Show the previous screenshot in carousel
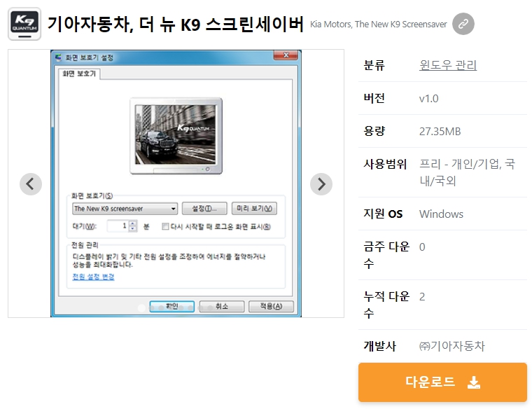Screen dimensions: 532x409 pyautogui.click(x=31, y=184)
